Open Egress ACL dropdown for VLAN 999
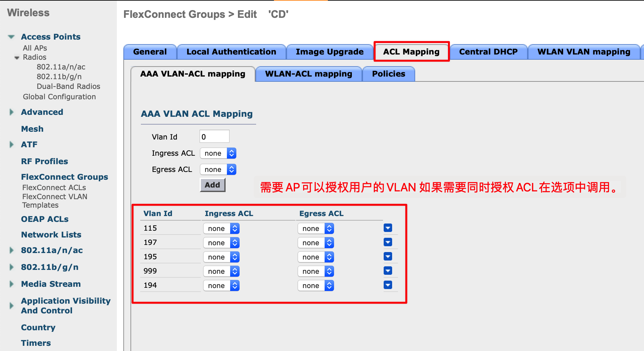The width and height of the screenshot is (644, 351). point(316,271)
